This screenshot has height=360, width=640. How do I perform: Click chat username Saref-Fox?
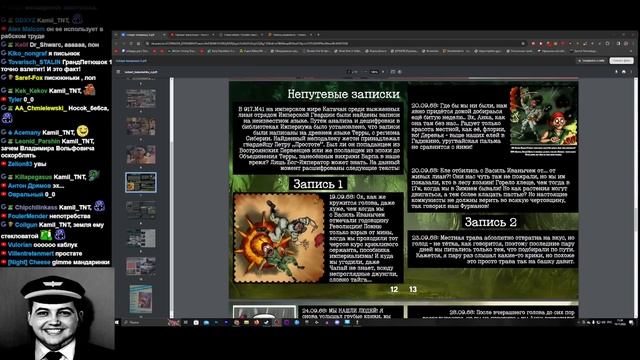(x=29, y=78)
